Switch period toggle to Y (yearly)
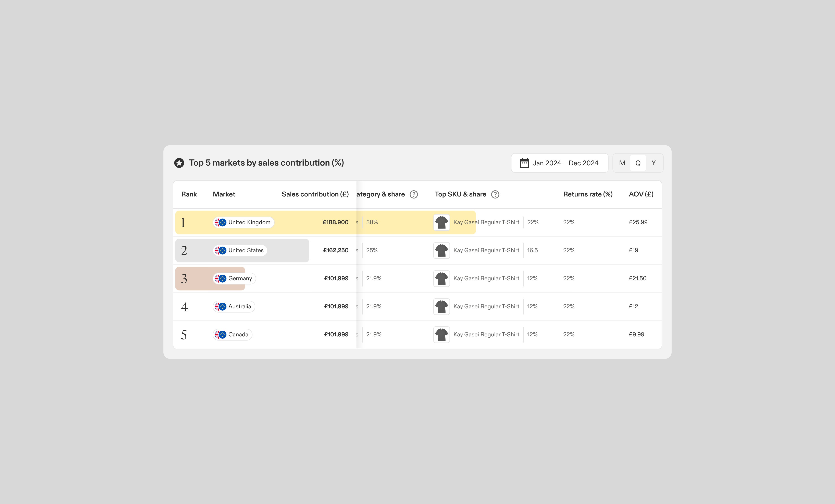Image resolution: width=835 pixels, height=504 pixels. point(653,163)
